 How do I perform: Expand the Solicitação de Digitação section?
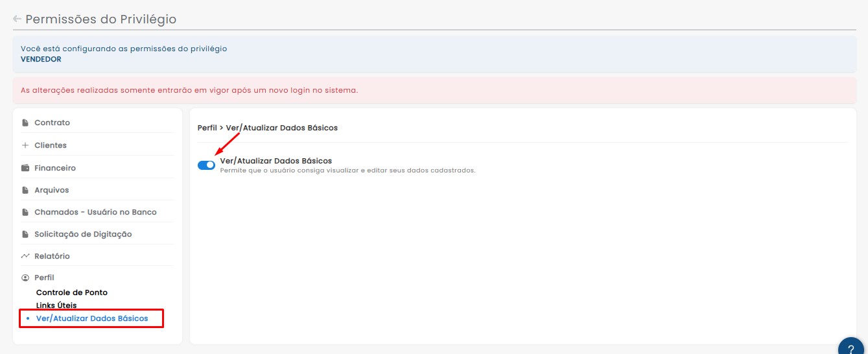pos(83,234)
